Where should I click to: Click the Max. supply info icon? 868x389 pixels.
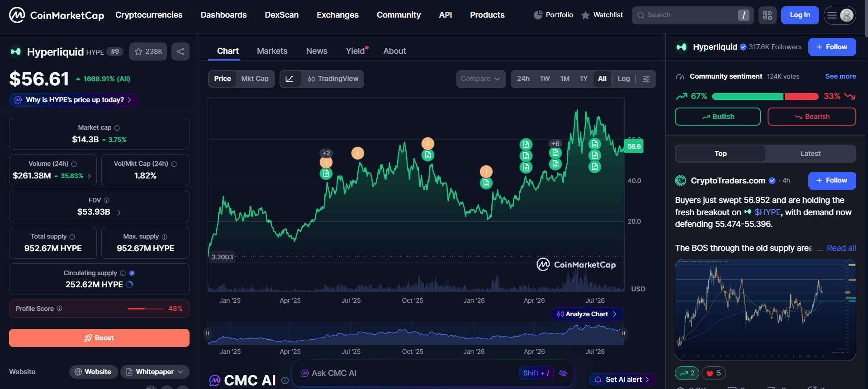point(165,237)
